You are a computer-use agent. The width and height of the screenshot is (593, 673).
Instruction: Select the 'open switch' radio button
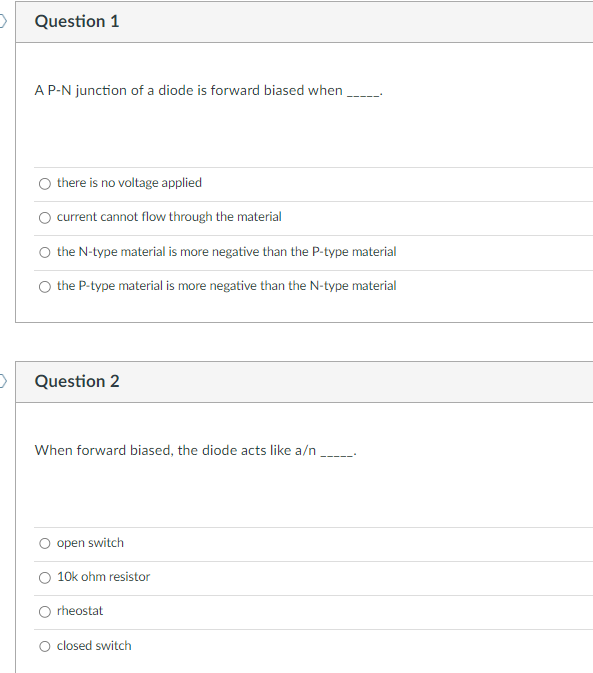click(x=45, y=543)
